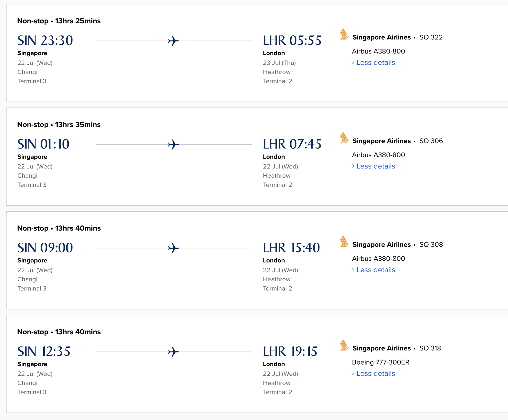Click Less details under Boeing 777-300ER
Viewport: 508px width, 420px height.
pos(375,374)
